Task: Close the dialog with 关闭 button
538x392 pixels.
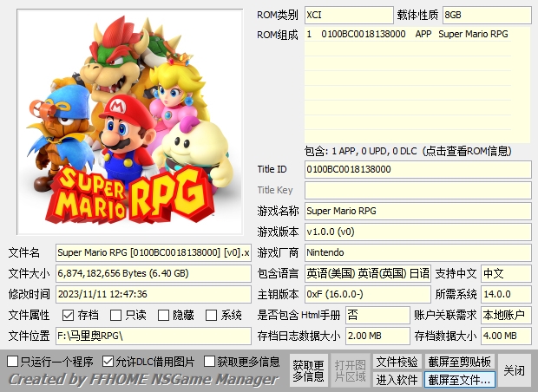Action: pos(514,370)
